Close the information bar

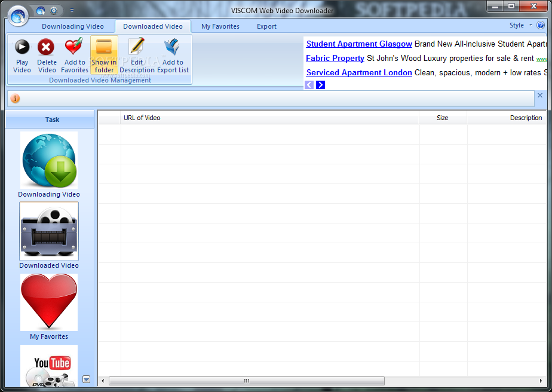pyautogui.click(x=540, y=95)
